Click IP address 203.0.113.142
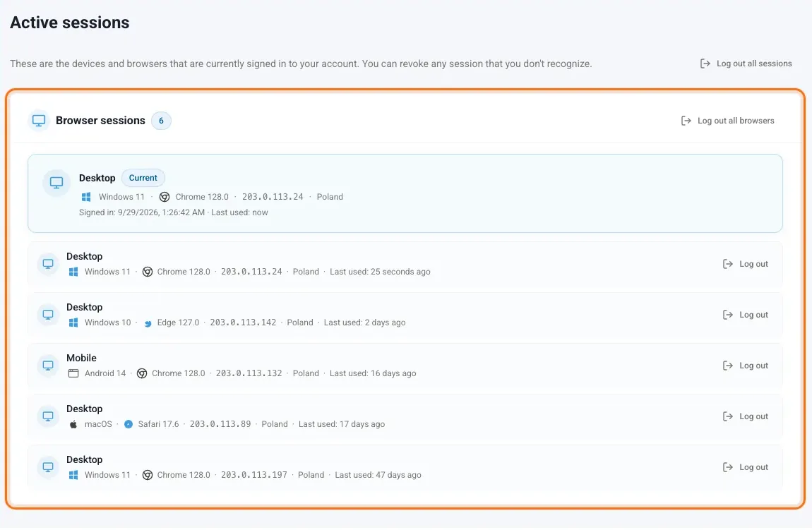 click(243, 323)
